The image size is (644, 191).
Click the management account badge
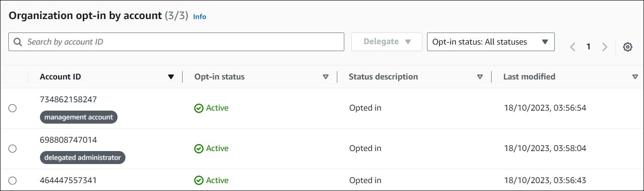(79, 117)
